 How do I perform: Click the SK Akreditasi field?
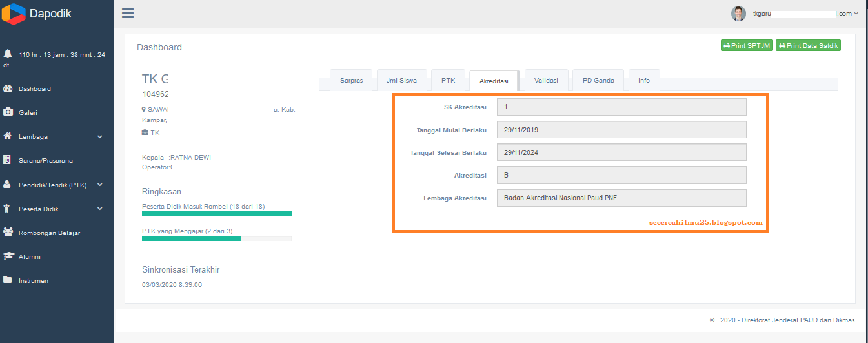click(x=621, y=107)
